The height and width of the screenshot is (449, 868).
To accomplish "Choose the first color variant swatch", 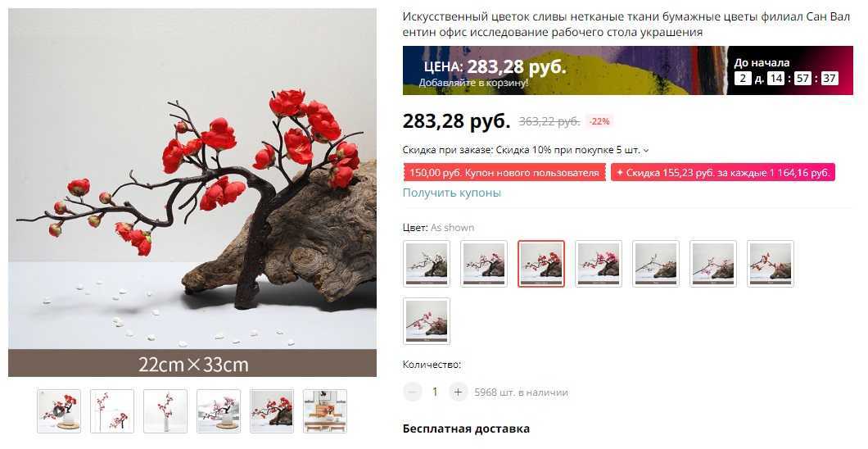I will click(x=427, y=264).
